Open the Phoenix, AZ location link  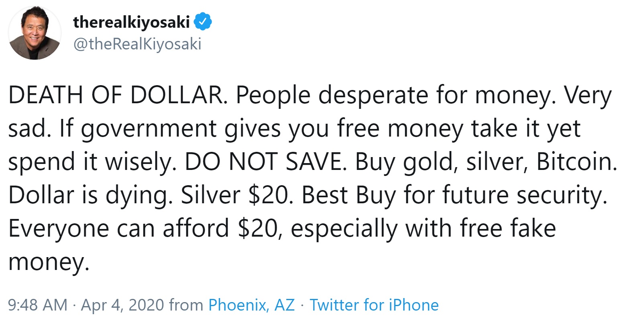[252, 305]
